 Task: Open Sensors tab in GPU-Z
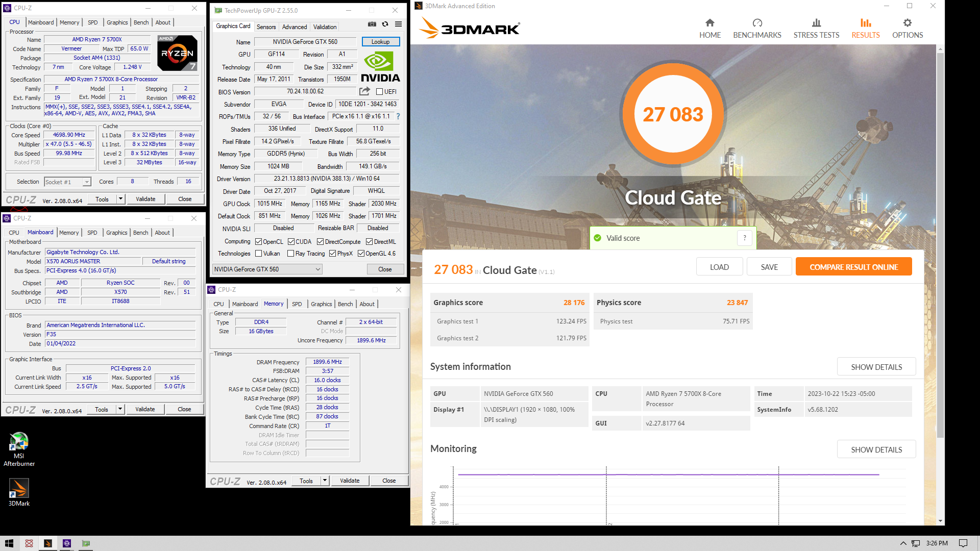coord(266,27)
